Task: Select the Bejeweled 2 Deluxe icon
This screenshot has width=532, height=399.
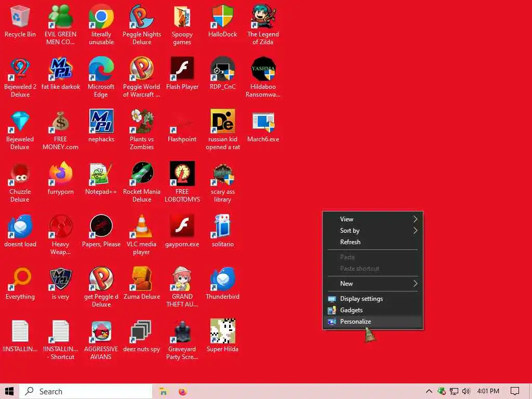Action: coord(20,69)
